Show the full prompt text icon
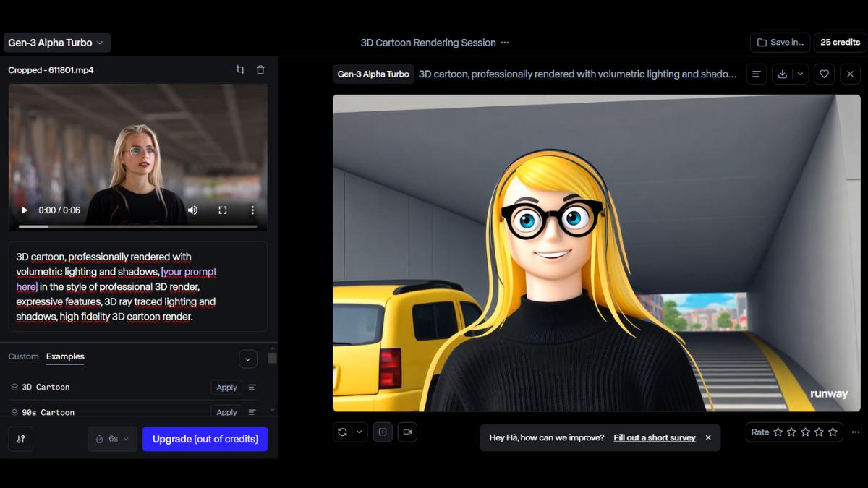This screenshot has width=868, height=488. pos(756,74)
